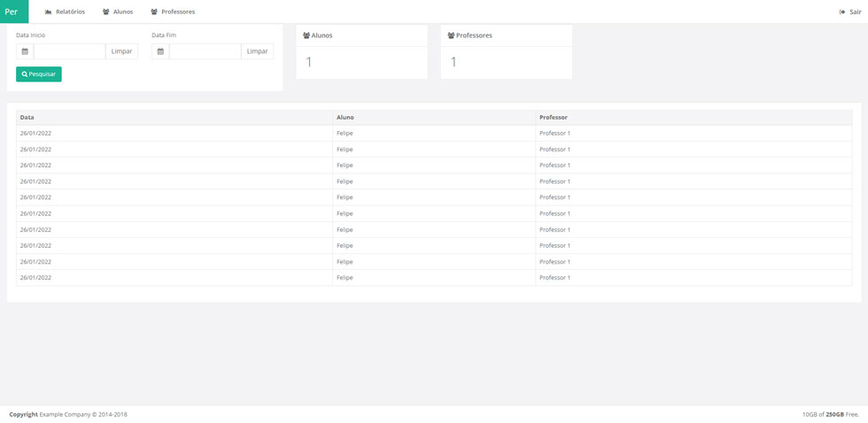
Task: Click the Professor column header
Action: pyautogui.click(x=554, y=117)
